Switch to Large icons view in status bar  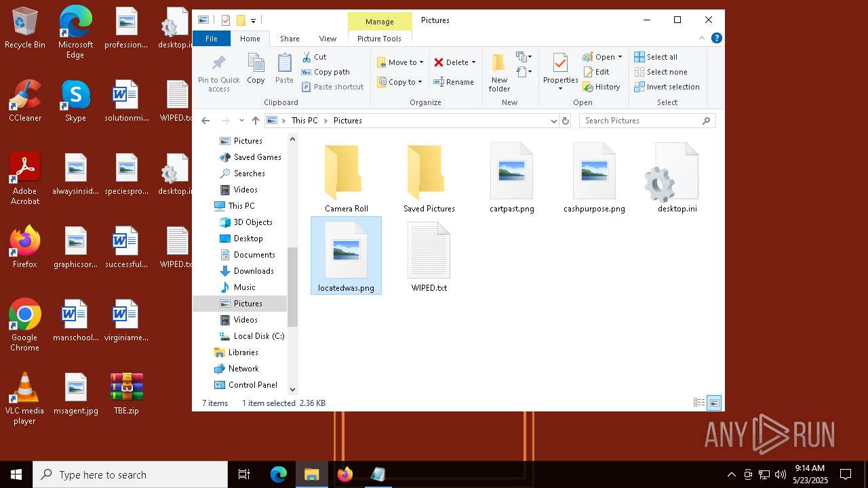pyautogui.click(x=714, y=403)
